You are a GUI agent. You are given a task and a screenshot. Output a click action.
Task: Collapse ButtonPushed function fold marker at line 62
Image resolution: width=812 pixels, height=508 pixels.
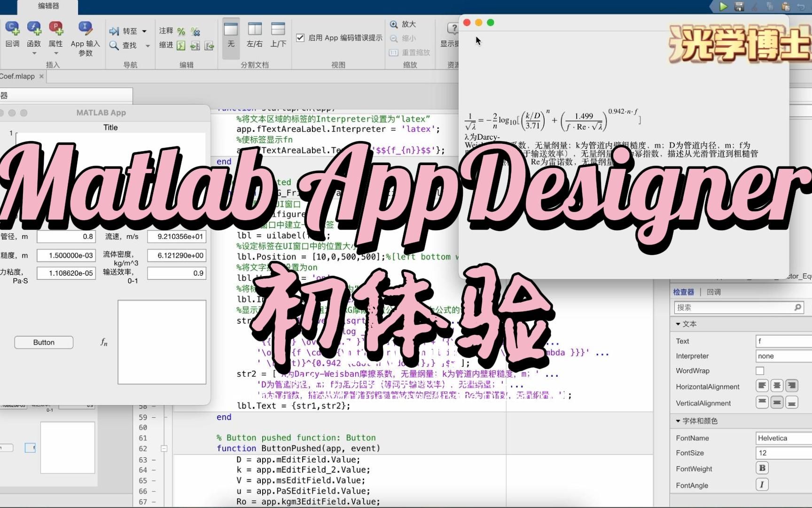pos(164,449)
